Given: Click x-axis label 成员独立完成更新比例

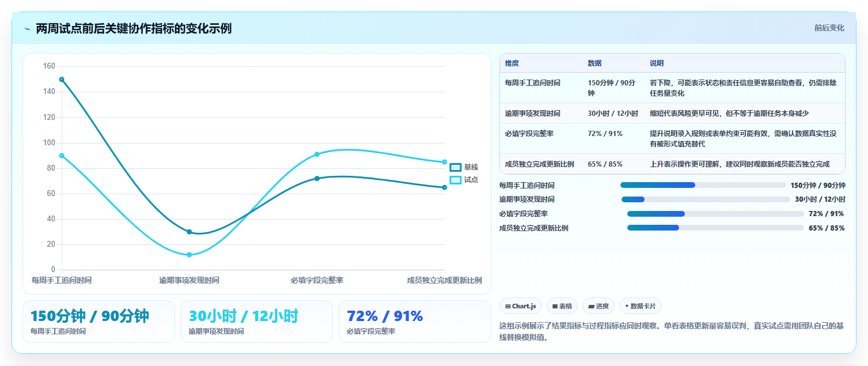Looking at the screenshot, I should pyautogui.click(x=445, y=280).
